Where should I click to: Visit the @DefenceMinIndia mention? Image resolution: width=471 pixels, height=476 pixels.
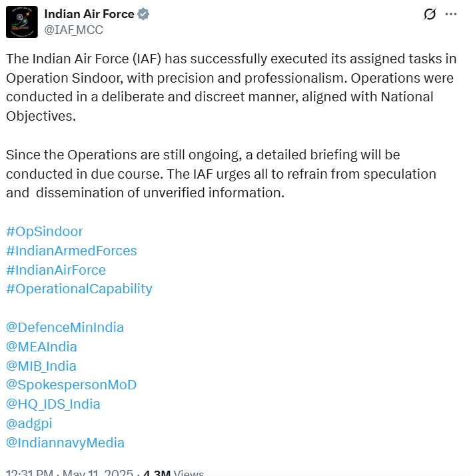coord(65,327)
